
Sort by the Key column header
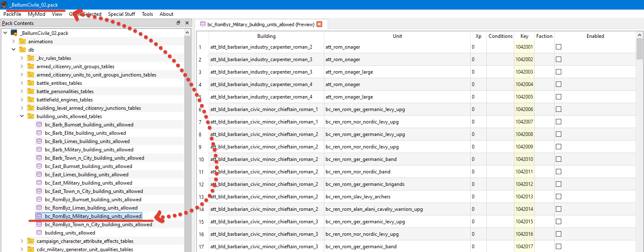524,36
